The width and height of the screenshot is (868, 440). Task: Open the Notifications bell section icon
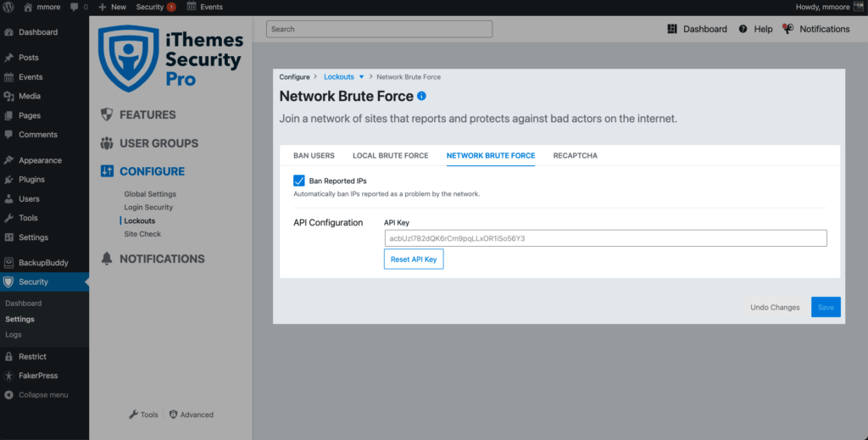(x=107, y=259)
